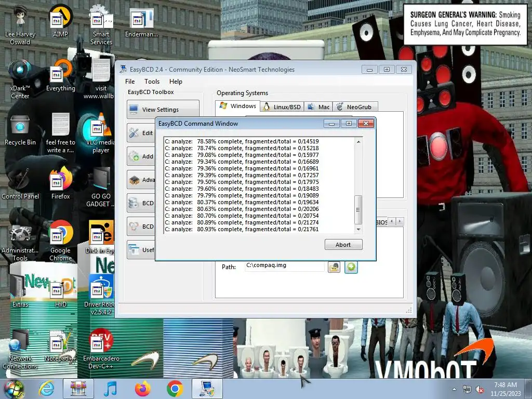Launch Firefox from the taskbar
The width and height of the screenshot is (532, 399).
click(x=142, y=389)
